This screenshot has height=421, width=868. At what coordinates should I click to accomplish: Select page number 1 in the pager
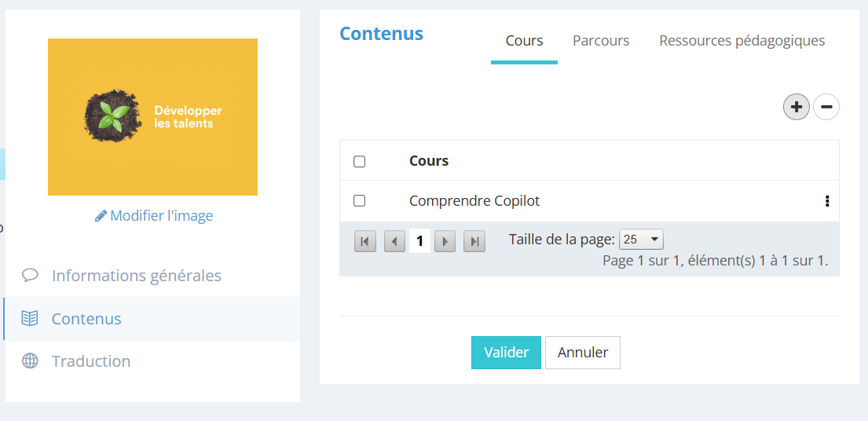419,241
